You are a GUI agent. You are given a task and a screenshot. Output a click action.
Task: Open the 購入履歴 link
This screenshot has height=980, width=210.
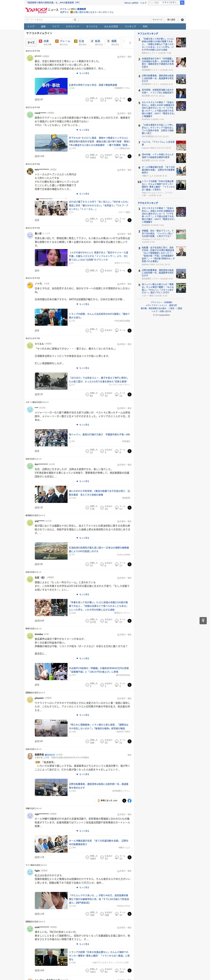click(x=171, y=20)
